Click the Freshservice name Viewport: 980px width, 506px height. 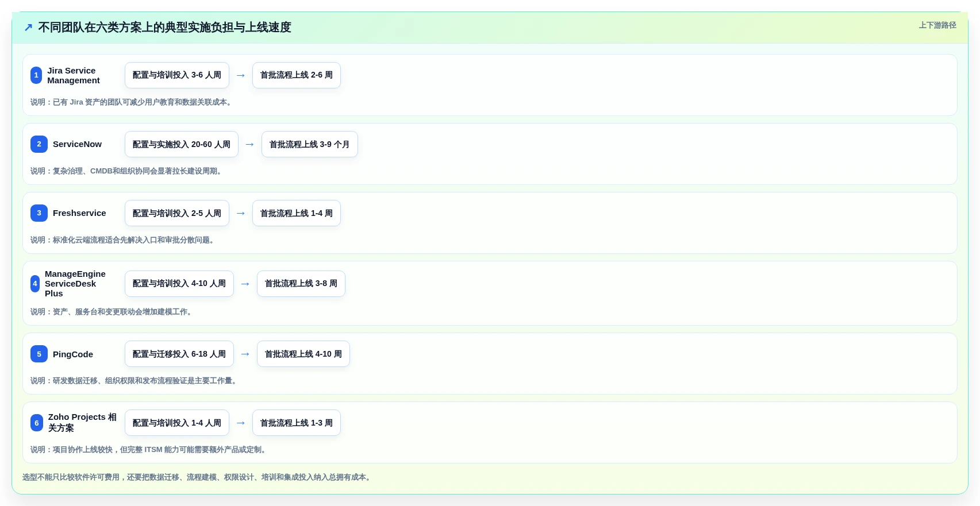tap(79, 213)
